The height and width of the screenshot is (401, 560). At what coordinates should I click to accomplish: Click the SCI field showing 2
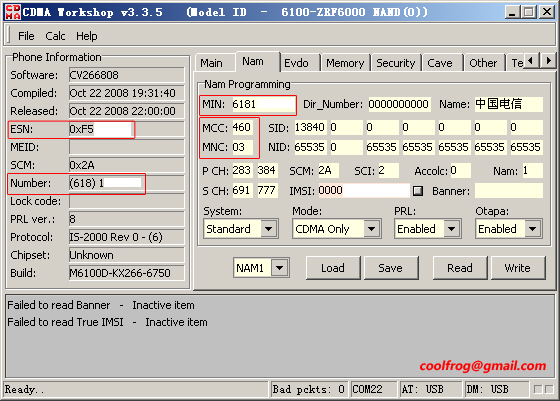coord(388,170)
